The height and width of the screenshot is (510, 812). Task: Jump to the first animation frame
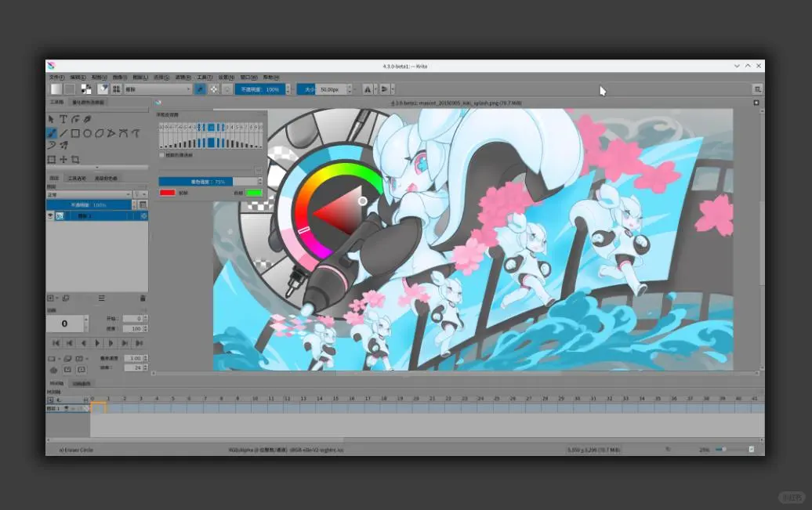[56, 343]
